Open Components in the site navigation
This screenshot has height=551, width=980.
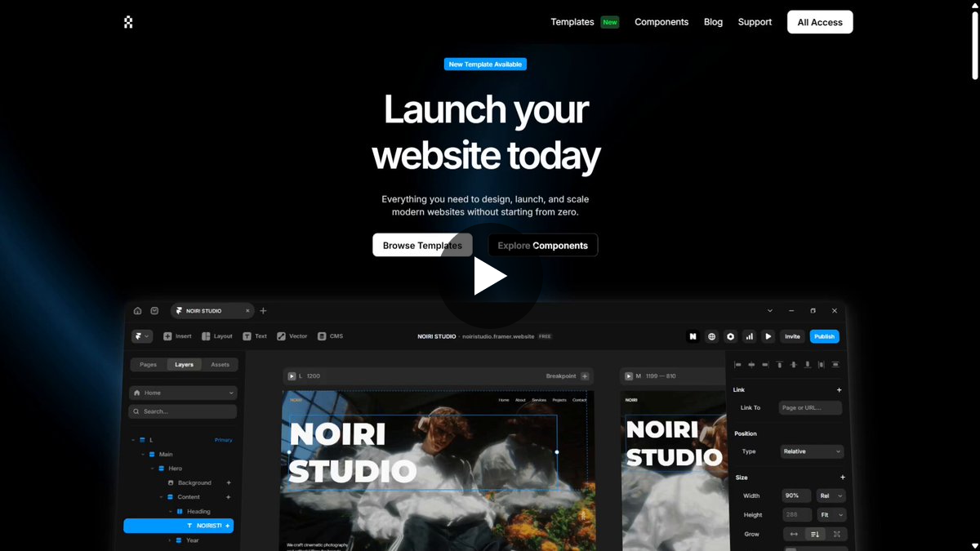point(661,22)
